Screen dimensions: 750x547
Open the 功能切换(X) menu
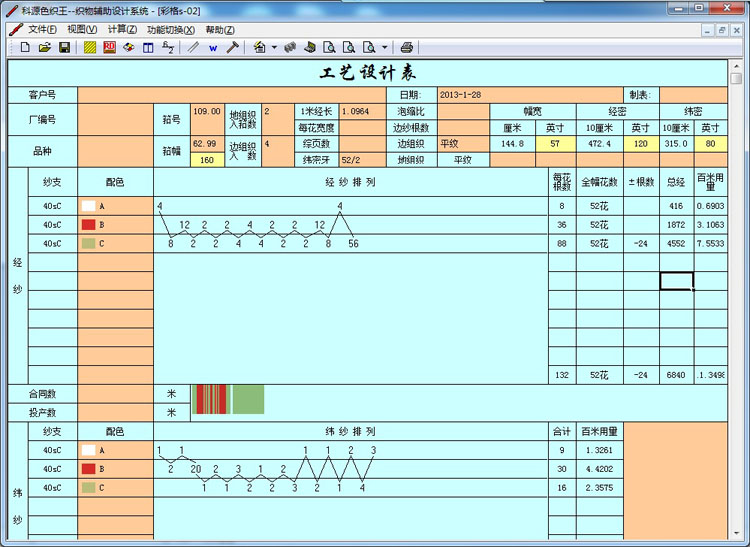pos(171,30)
